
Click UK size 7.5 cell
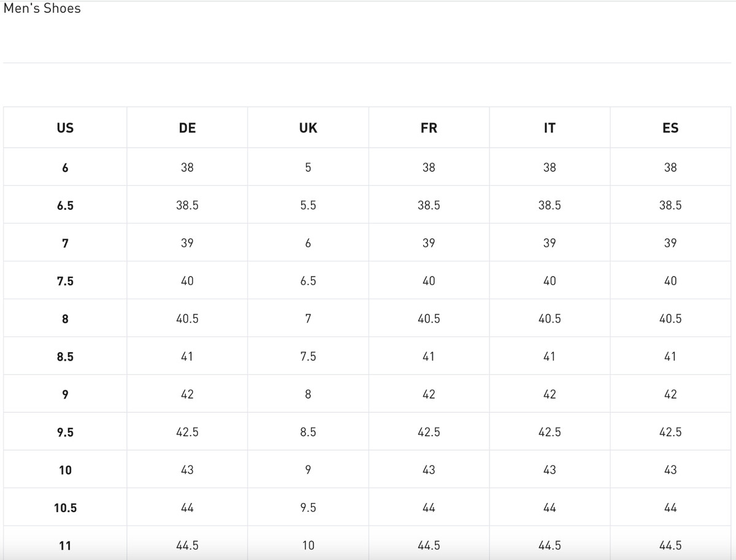click(308, 356)
